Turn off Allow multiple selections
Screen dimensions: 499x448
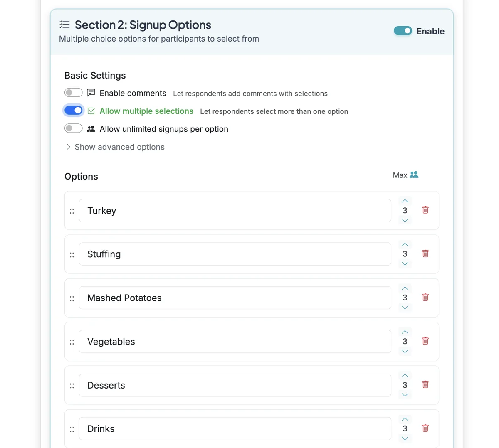(x=74, y=111)
